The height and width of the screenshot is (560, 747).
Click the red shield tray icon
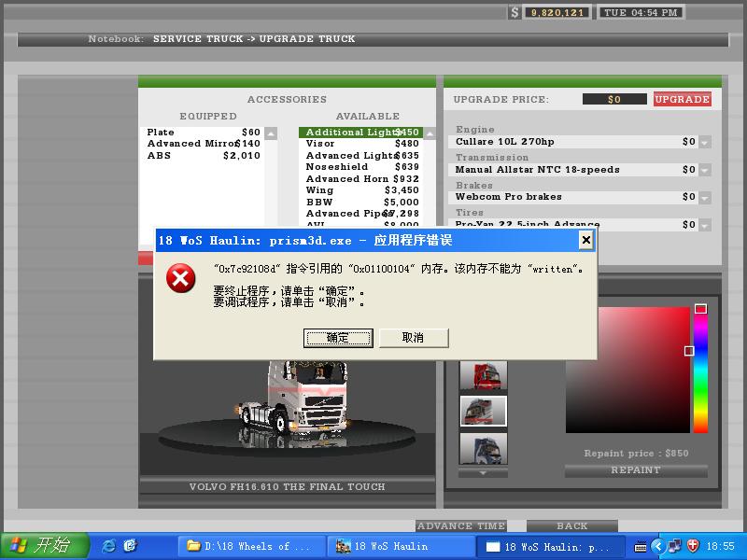692,546
